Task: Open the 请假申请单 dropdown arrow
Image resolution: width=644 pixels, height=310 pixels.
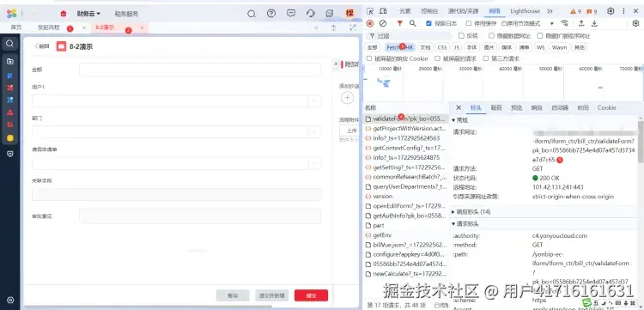Action: point(314,163)
